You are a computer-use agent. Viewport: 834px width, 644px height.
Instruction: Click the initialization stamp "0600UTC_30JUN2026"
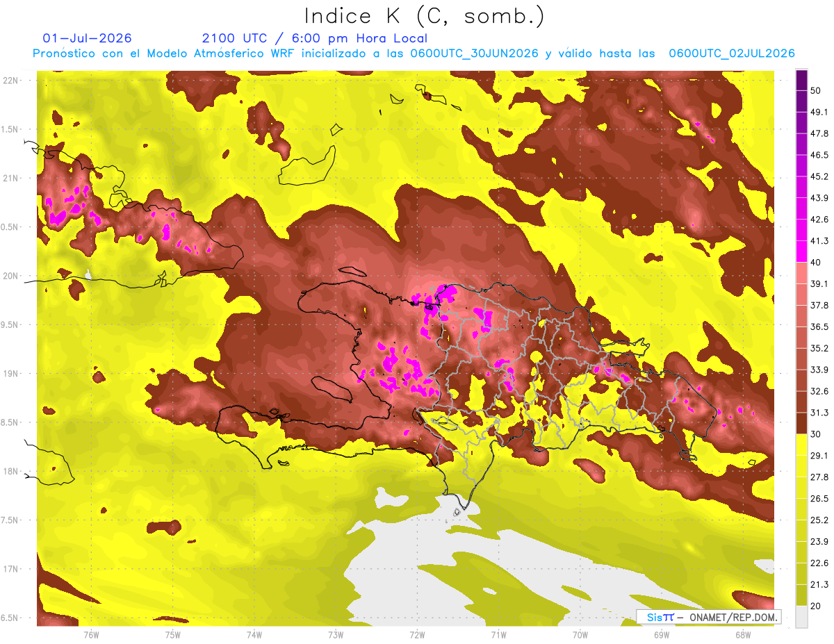474,53
